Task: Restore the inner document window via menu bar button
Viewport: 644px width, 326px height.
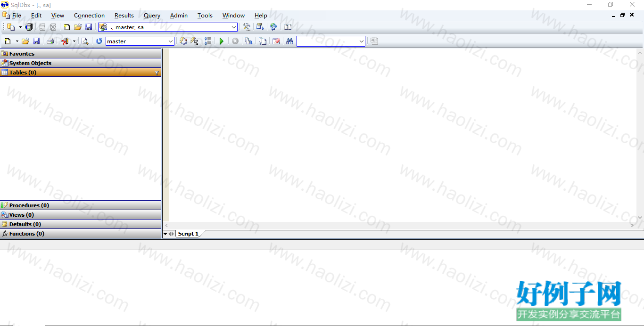Action: [622, 15]
